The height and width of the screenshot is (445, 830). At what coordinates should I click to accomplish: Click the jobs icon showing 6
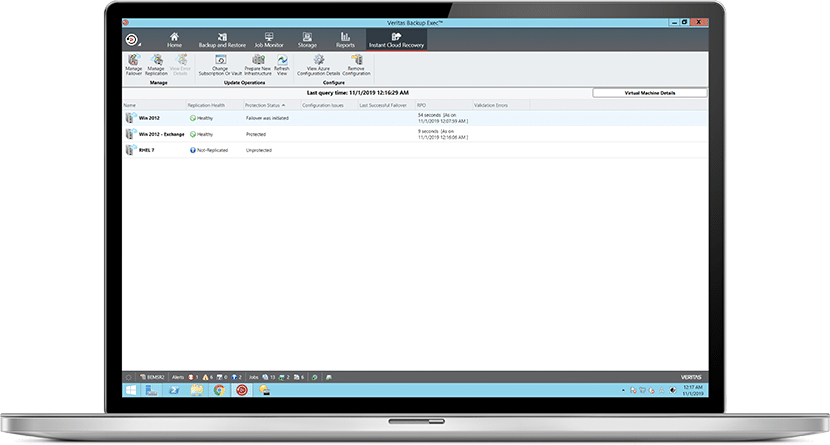[x=296, y=377]
